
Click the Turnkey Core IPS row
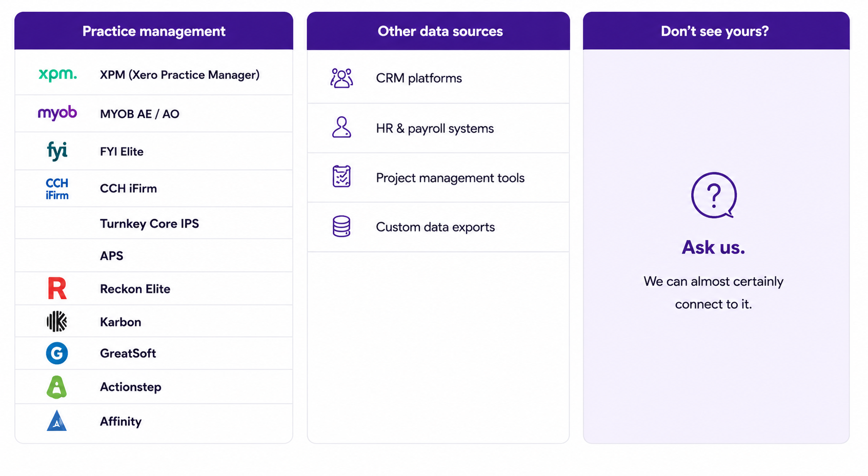point(154,223)
